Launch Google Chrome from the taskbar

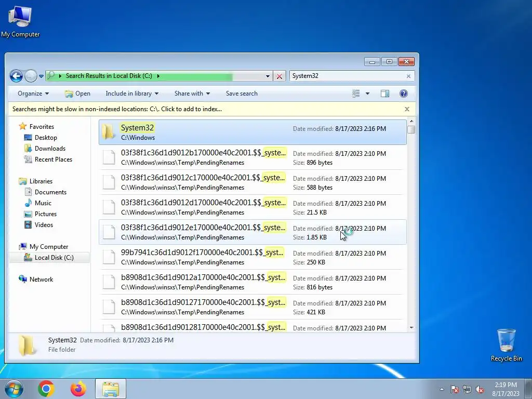46,389
